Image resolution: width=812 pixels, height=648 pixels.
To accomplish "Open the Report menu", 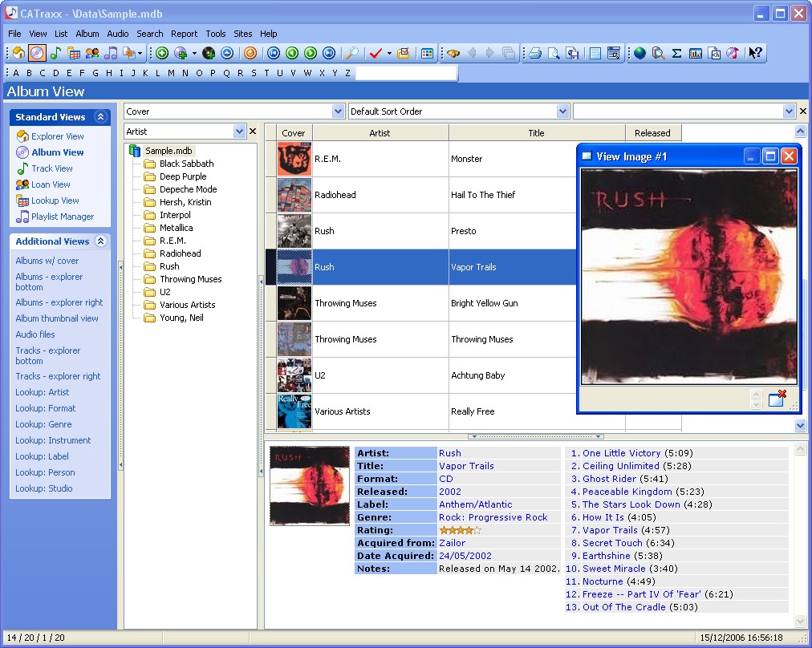I will 184,34.
